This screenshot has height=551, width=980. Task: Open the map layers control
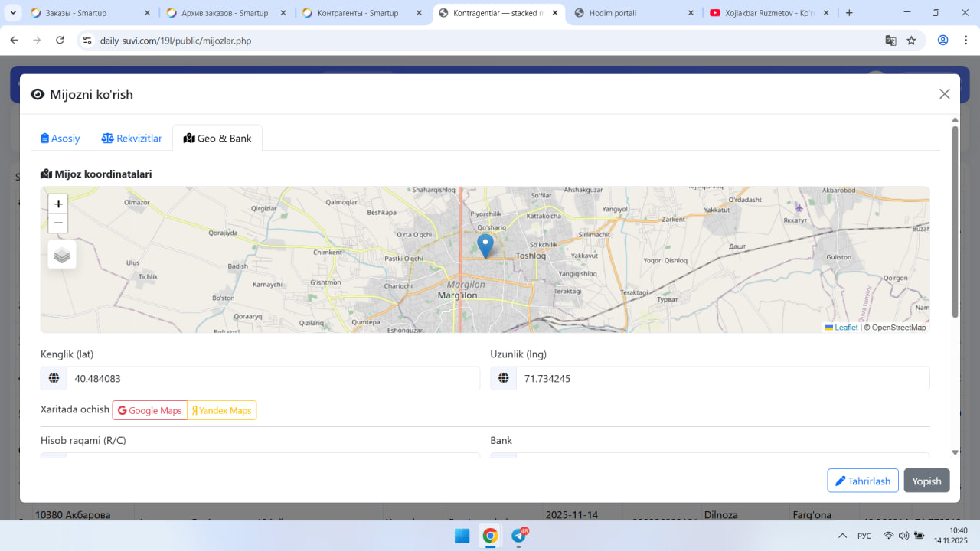pos(62,255)
